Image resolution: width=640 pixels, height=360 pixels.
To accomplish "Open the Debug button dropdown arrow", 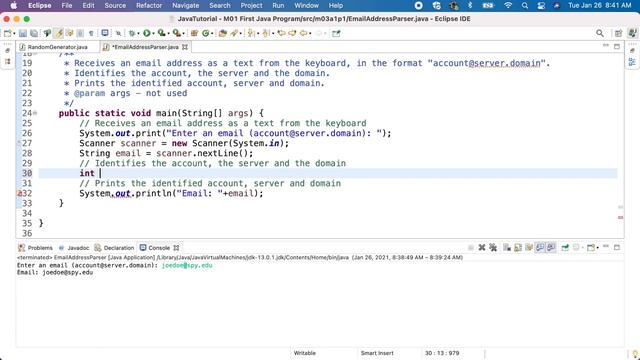I will coord(138,33).
